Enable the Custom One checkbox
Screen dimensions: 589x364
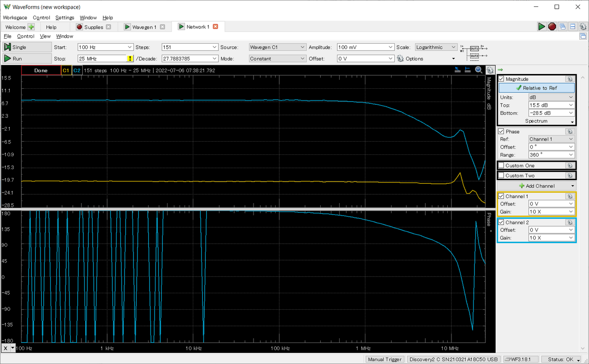[502, 165]
